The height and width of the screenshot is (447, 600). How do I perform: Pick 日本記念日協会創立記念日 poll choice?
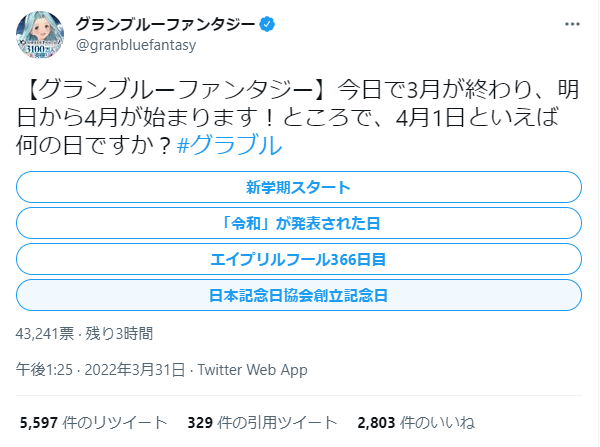click(x=299, y=295)
